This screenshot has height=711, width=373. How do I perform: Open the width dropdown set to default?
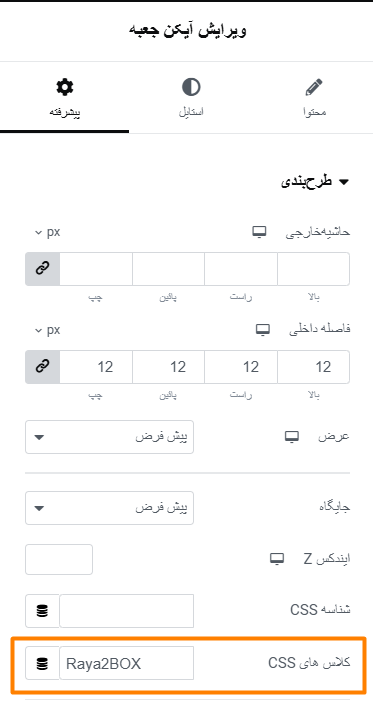[109, 437]
